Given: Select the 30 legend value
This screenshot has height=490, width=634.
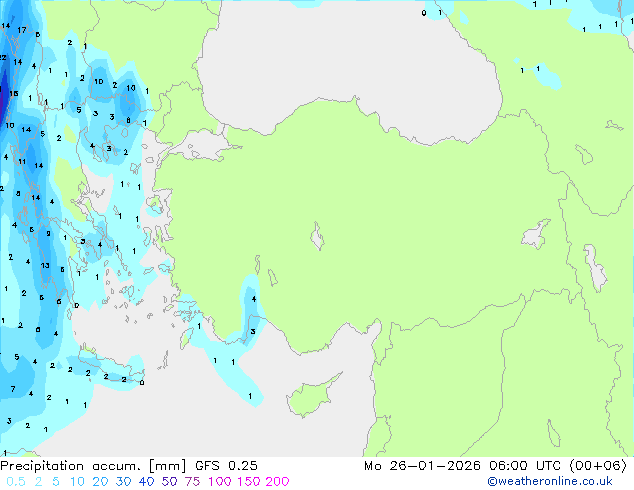Looking at the screenshot, I should pyautogui.click(x=123, y=482).
